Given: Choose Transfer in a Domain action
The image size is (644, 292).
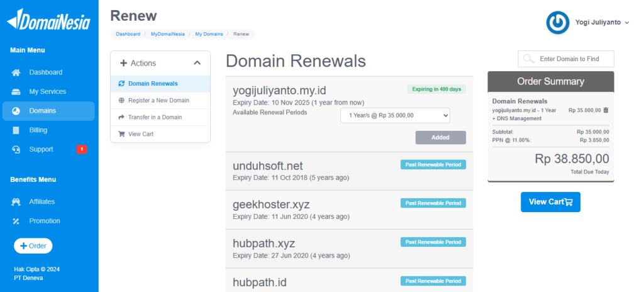Looking at the screenshot, I should coord(155,117).
